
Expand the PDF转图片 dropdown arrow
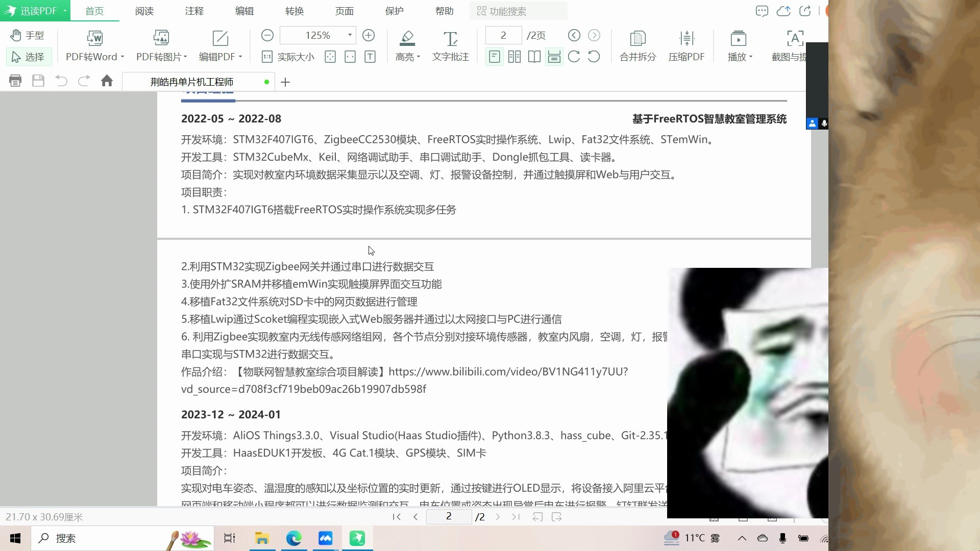tap(185, 57)
